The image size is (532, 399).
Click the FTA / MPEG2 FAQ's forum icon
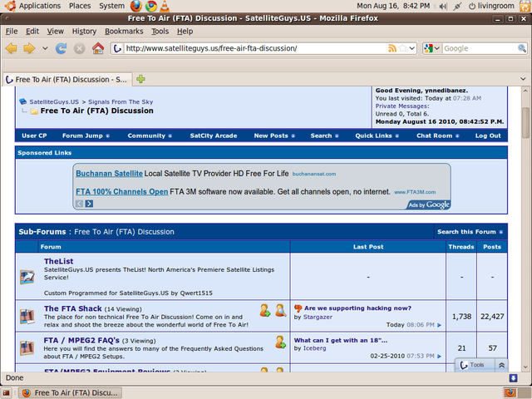[x=27, y=347]
